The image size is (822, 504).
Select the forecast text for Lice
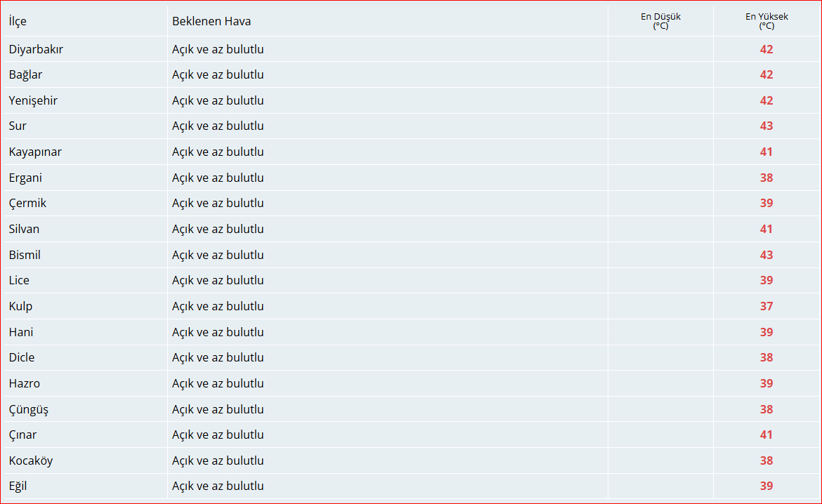218,280
